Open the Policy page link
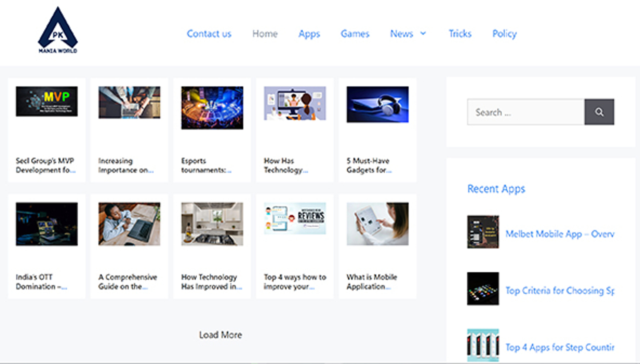 coord(504,33)
